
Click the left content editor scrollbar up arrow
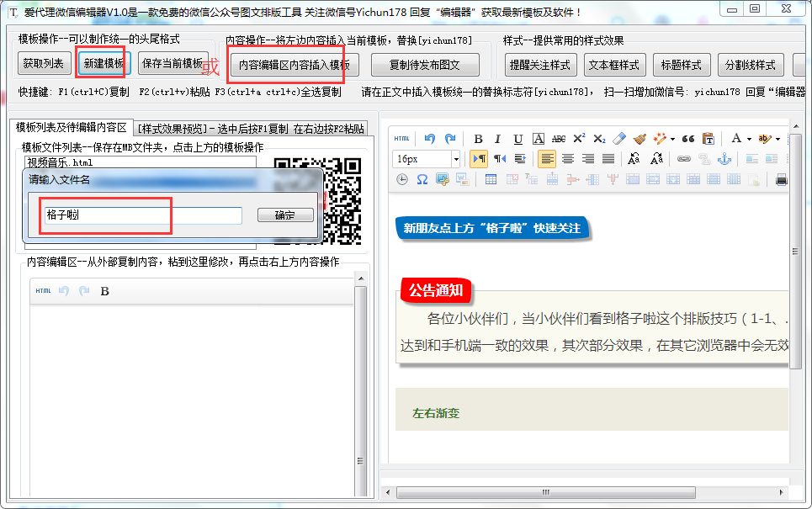(x=361, y=278)
